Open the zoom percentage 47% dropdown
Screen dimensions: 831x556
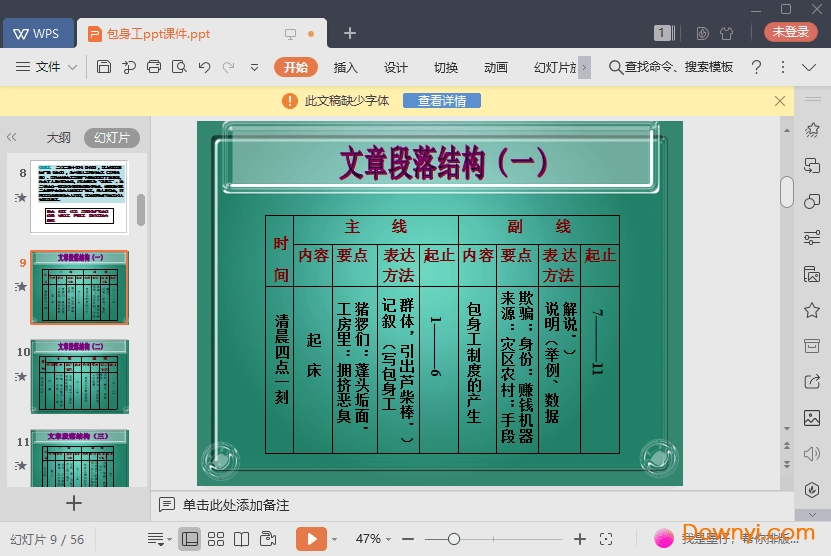376,539
